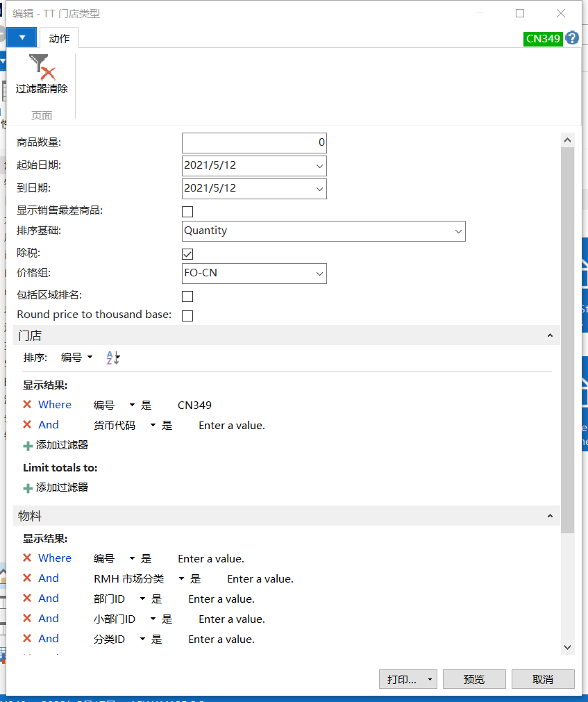This screenshot has height=702, width=588.
Task: Close the 编辑 - TT 门店类型 window
Action: pyautogui.click(x=561, y=13)
